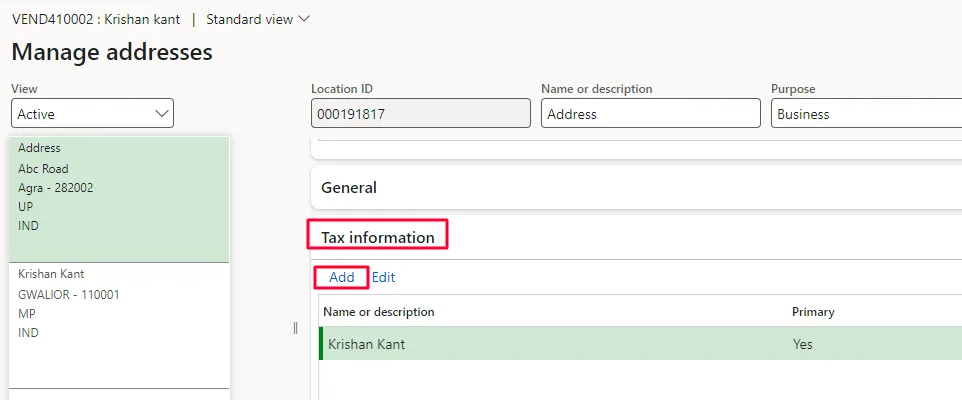Collapse the Tax information section
This screenshot has height=400, width=962.
[x=378, y=237]
